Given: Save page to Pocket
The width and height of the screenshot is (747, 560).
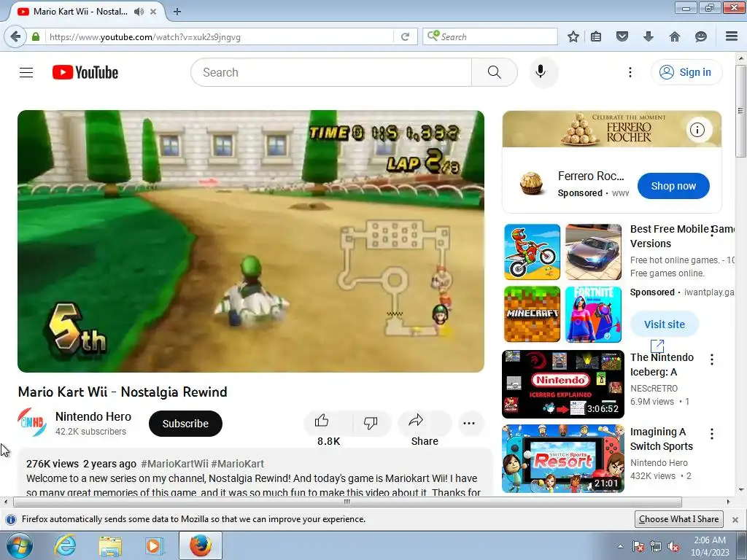Looking at the screenshot, I should 622,36.
